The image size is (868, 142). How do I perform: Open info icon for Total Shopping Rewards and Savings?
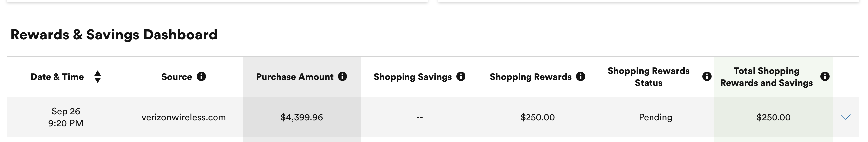click(x=825, y=77)
